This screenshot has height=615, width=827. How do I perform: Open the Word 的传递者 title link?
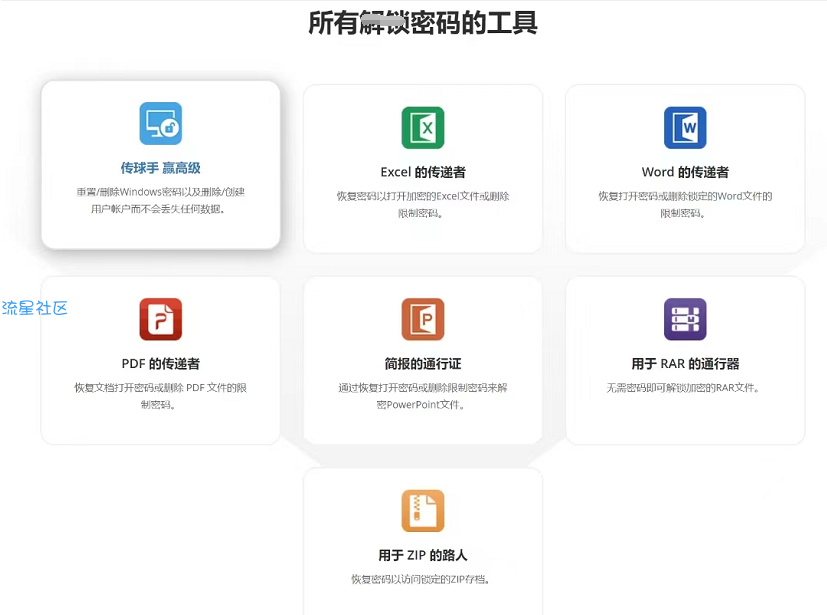click(x=685, y=172)
